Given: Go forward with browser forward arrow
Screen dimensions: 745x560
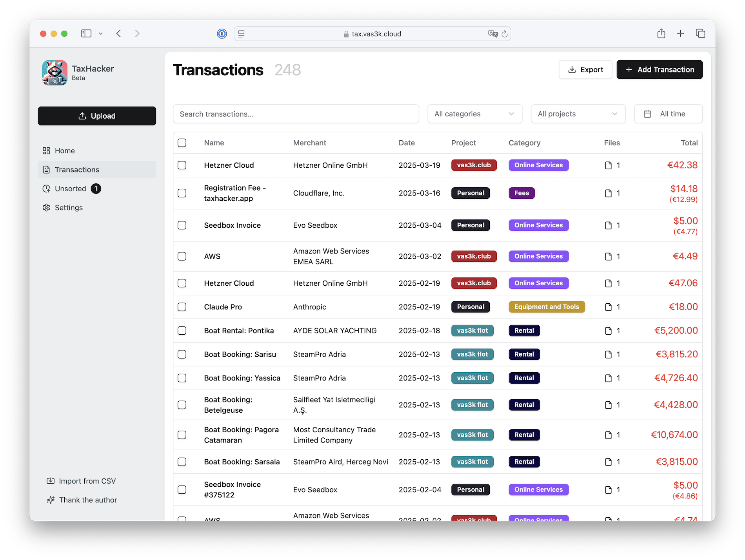Looking at the screenshot, I should tap(137, 34).
